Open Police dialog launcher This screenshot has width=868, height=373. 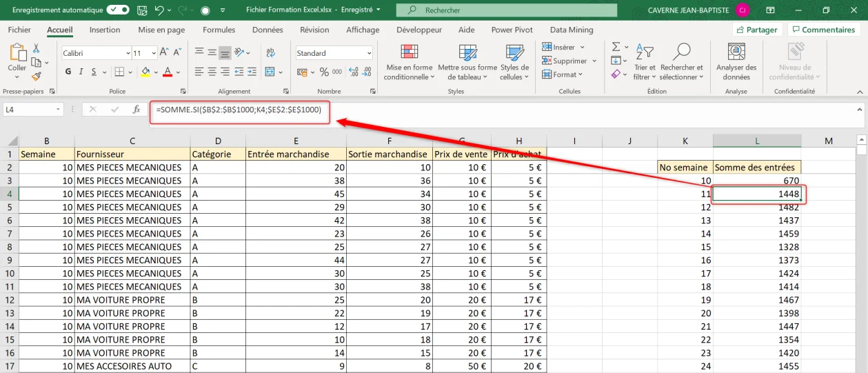pyautogui.click(x=183, y=91)
